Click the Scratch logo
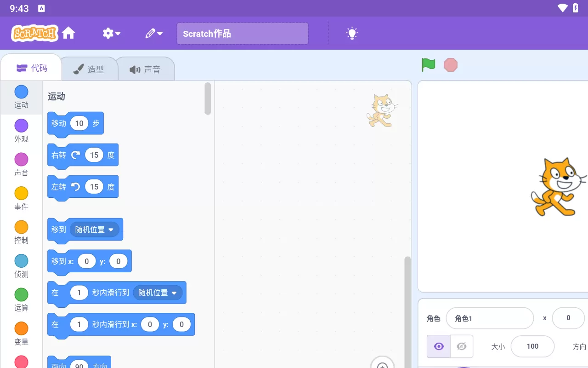The width and height of the screenshot is (588, 368). (35, 33)
